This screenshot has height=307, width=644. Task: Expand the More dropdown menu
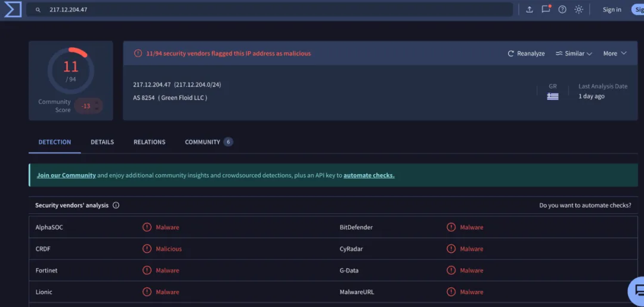(615, 54)
